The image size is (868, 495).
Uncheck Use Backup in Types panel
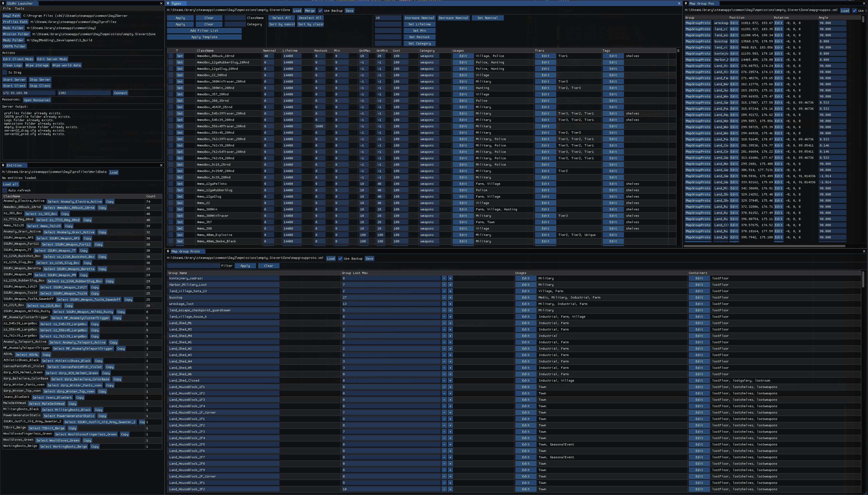point(321,11)
